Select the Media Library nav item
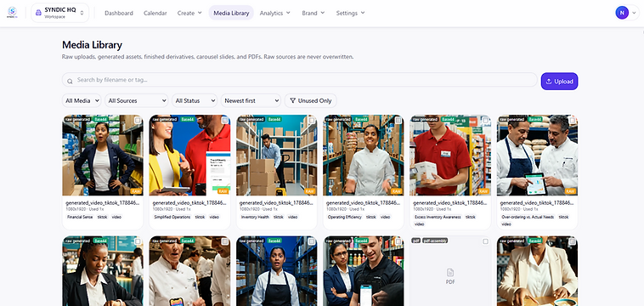The height and width of the screenshot is (306, 644). coord(231,13)
